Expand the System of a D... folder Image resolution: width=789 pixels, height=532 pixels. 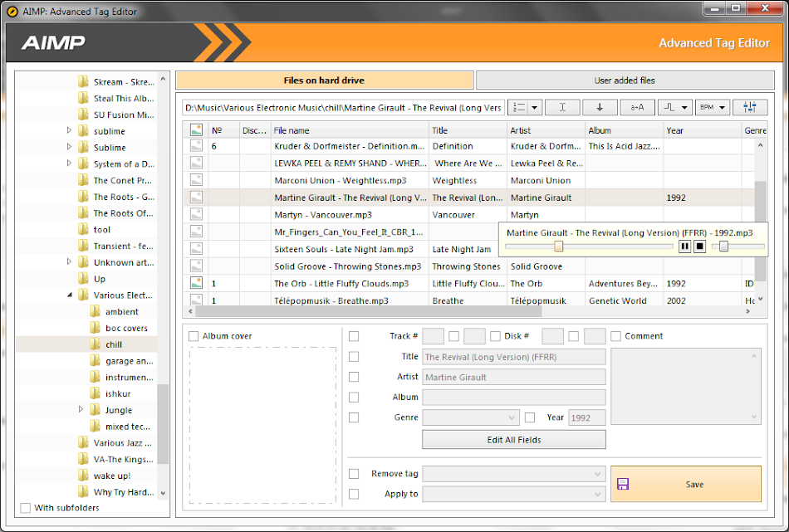coord(70,164)
